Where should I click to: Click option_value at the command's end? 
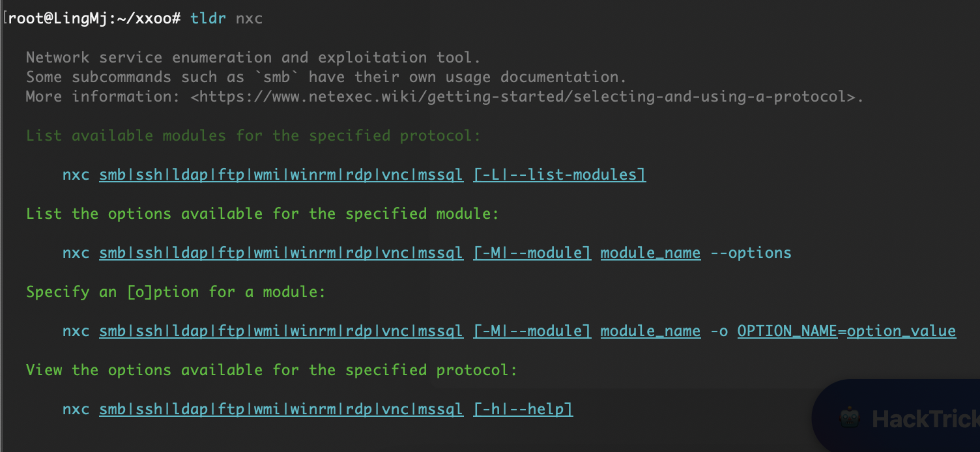(x=901, y=331)
